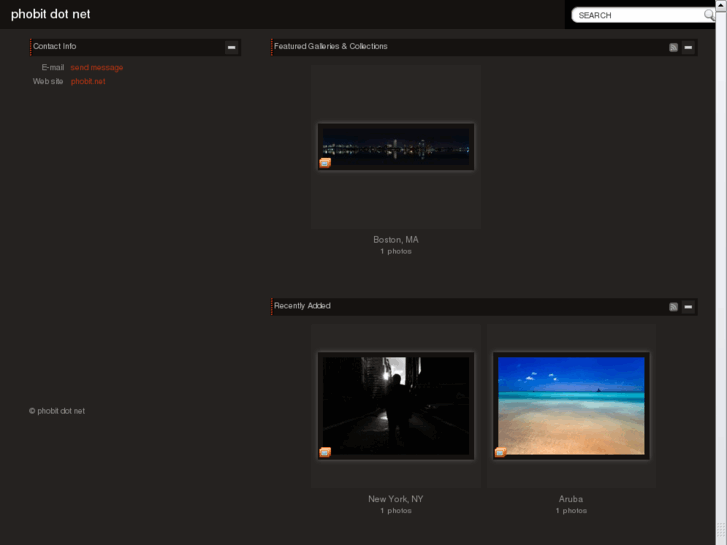Viewport: 727px width, 545px height.
Task: Open Boston night skyline panorama thumbnail
Action: 396,147
